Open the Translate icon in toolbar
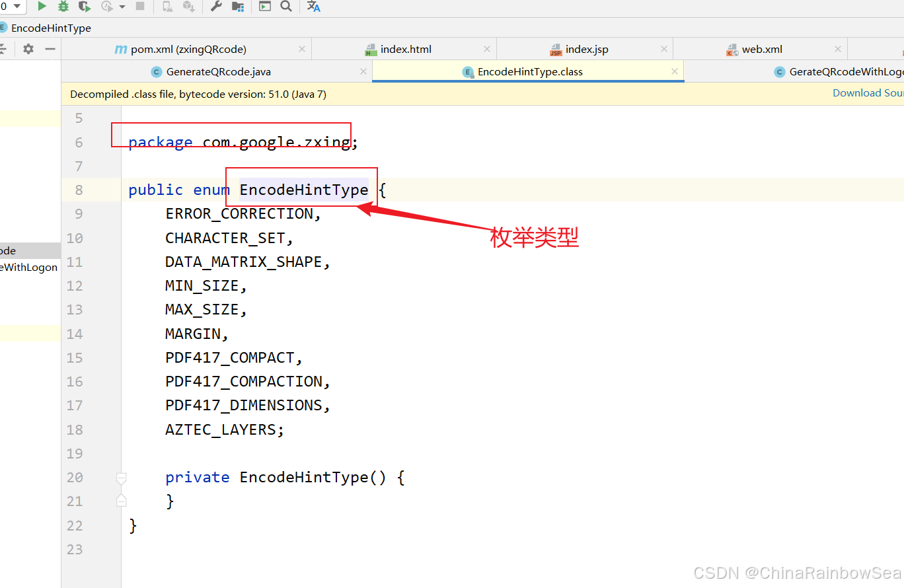This screenshot has height=588, width=904. click(x=314, y=7)
